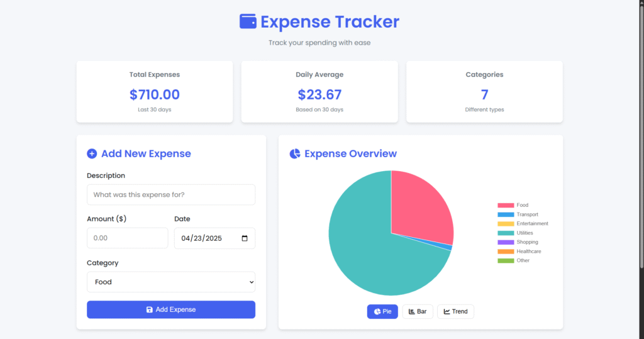Viewport: 644px width, 339px height.
Task: Click the purple Shopping legend swatch
Action: [506, 242]
